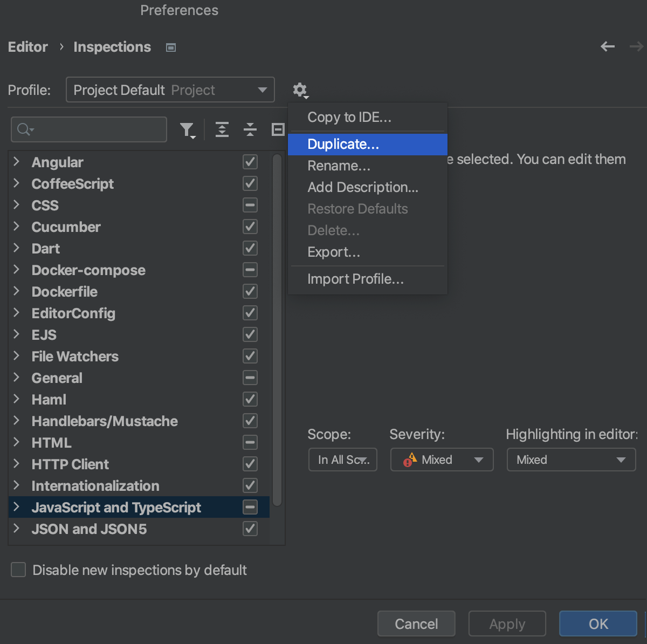The image size is (647, 644).
Task: Click the open-in-dialog icon next to Inspections
Action: (170, 47)
